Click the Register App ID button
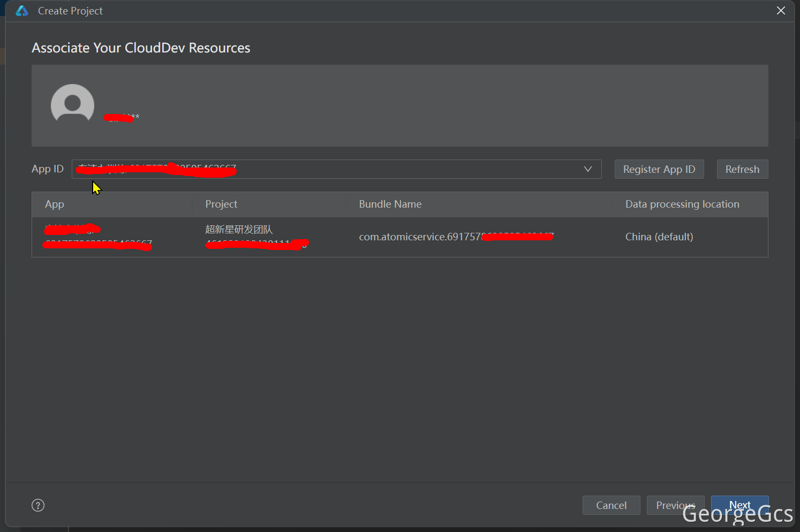Screen dimensions: 800x532 point(659,169)
